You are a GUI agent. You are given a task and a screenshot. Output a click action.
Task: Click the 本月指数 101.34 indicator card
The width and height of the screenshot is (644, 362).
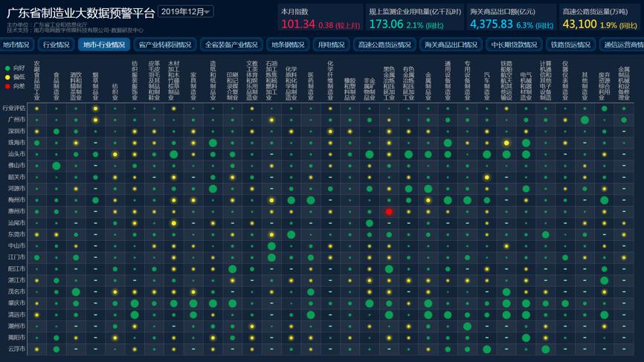point(321,19)
